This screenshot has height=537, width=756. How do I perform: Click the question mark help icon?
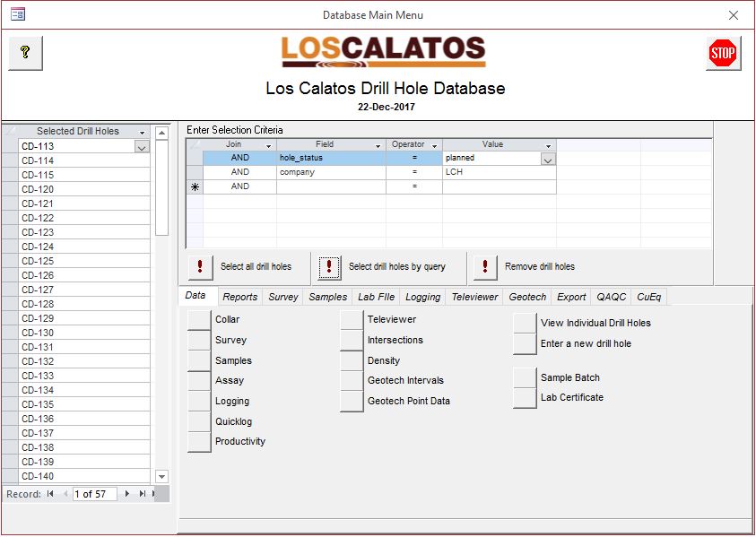(25, 53)
